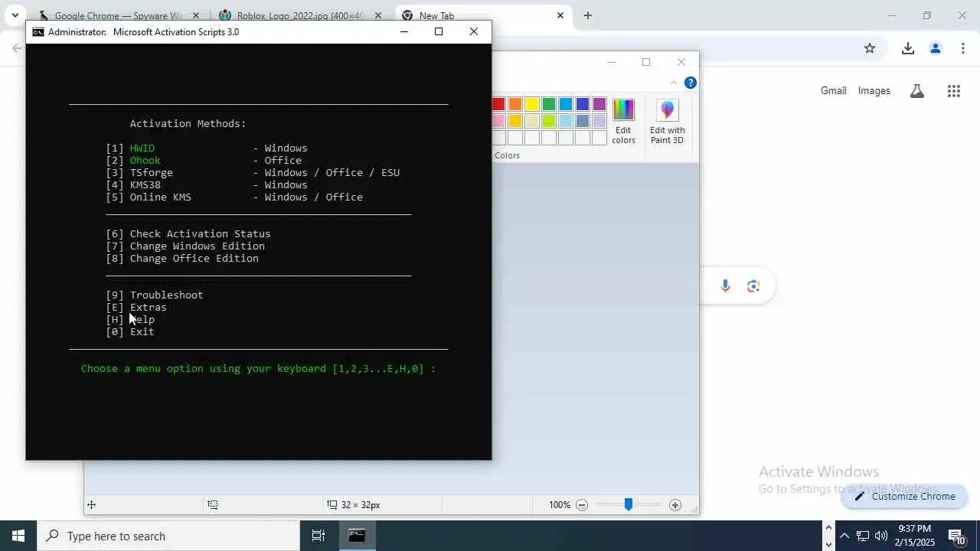Select the gold swatch in Paint's second row
Viewport: 980px width, 551px height.
point(515,121)
